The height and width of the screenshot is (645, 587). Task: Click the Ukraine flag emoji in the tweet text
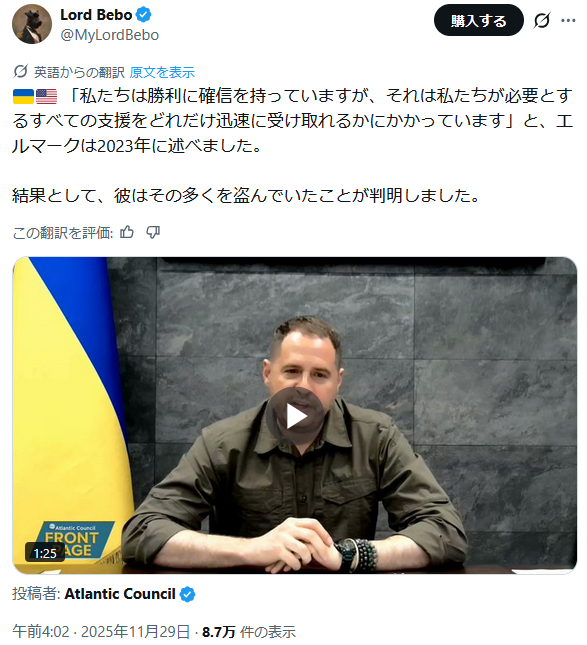(23, 96)
